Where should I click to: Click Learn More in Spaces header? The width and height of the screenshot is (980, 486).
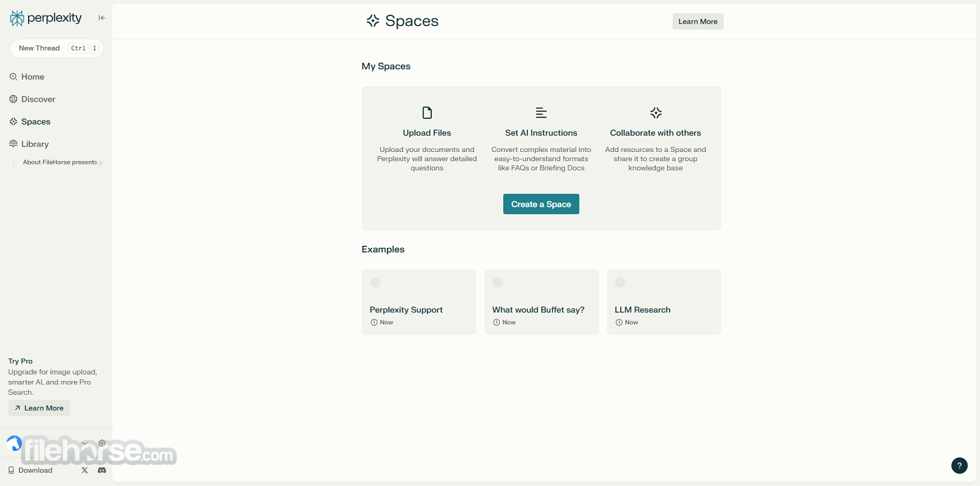coord(698,22)
